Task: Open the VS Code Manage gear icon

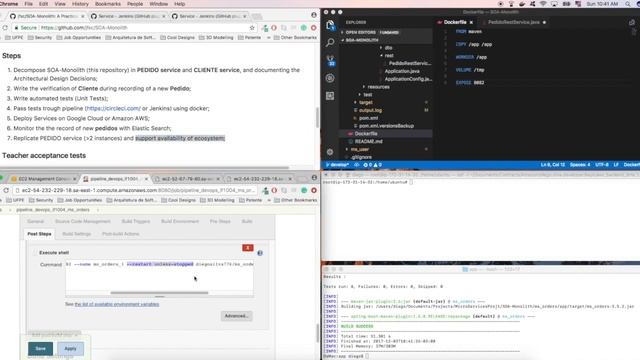Action: (x=330, y=152)
